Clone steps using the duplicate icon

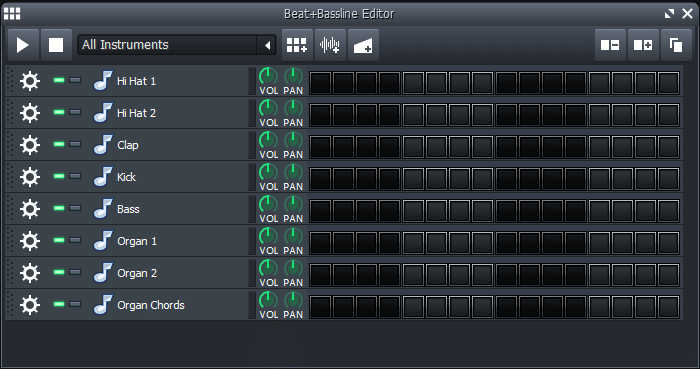tap(676, 45)
